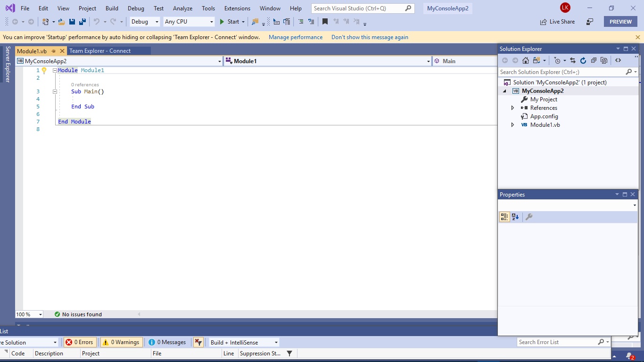The height and width of the screenshot is (362, 644).
Task: Click the bookmark icon in the toolbar
Action: pyautogui.click(x=325, y=22)
